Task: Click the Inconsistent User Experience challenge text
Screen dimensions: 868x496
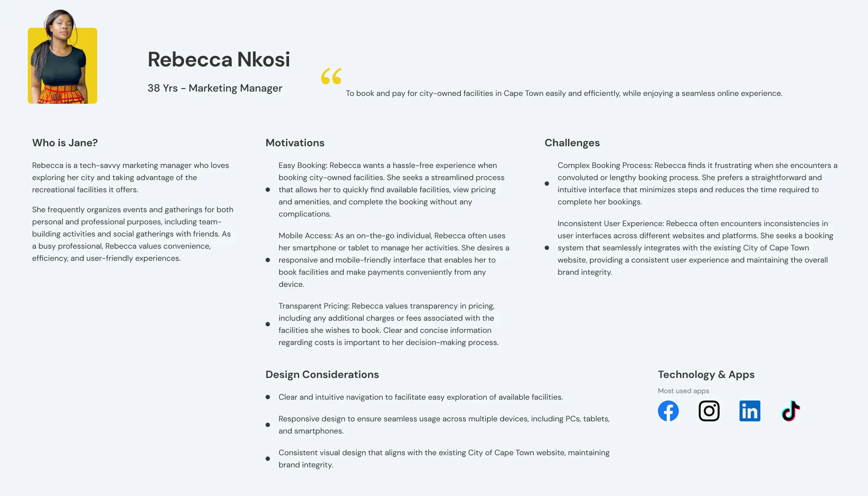Action: tap(694, 248)
